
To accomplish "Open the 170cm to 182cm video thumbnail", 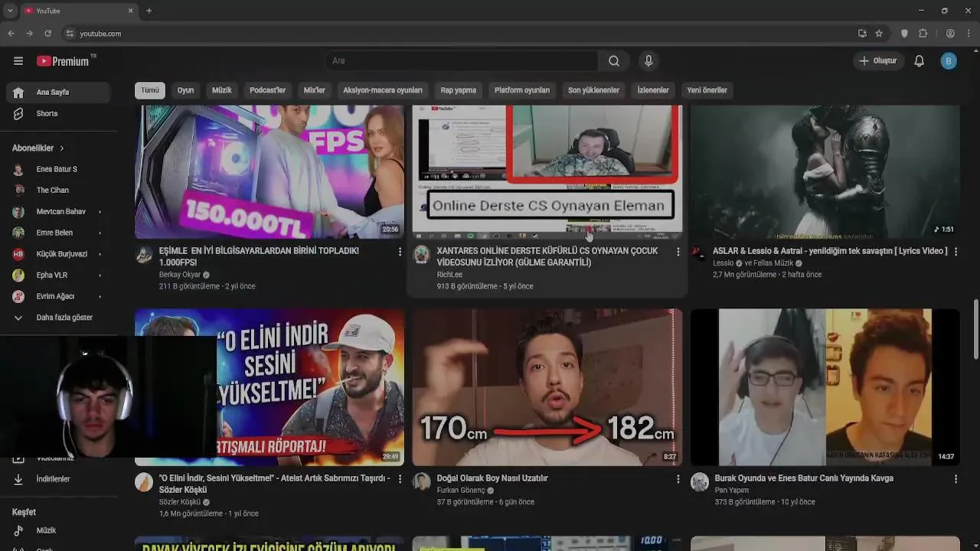I will (547, 387).
